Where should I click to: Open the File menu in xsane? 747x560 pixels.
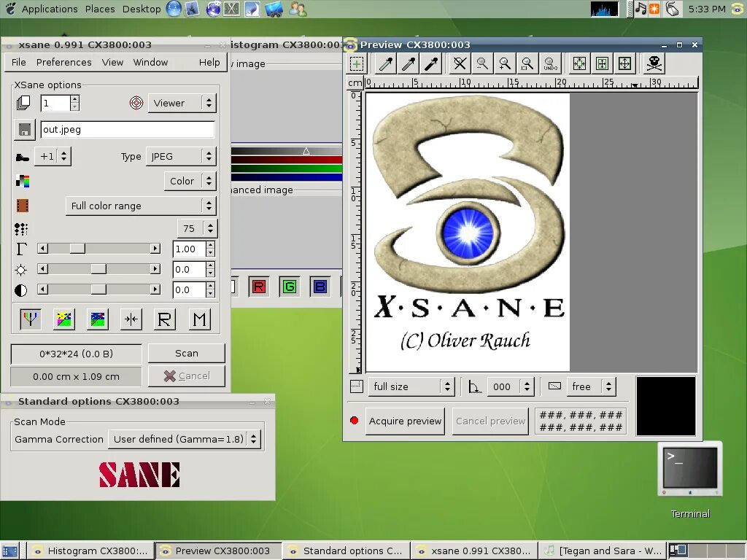(18, 63)
